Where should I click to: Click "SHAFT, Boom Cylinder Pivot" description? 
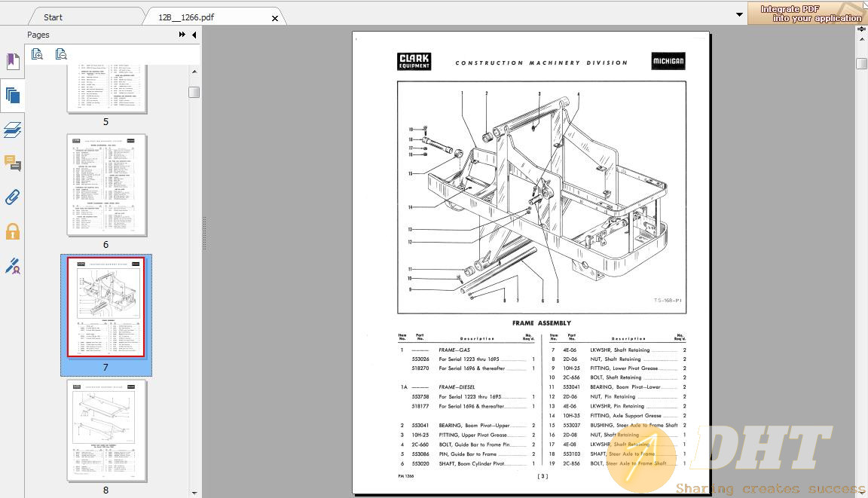click(x=472, y=463)
